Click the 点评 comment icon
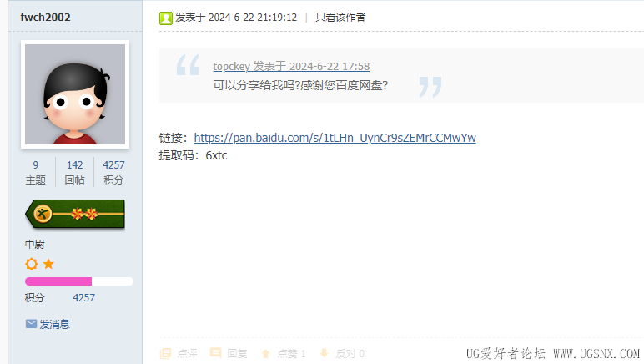This screenshot has height=364, width=644. [165, 353]
